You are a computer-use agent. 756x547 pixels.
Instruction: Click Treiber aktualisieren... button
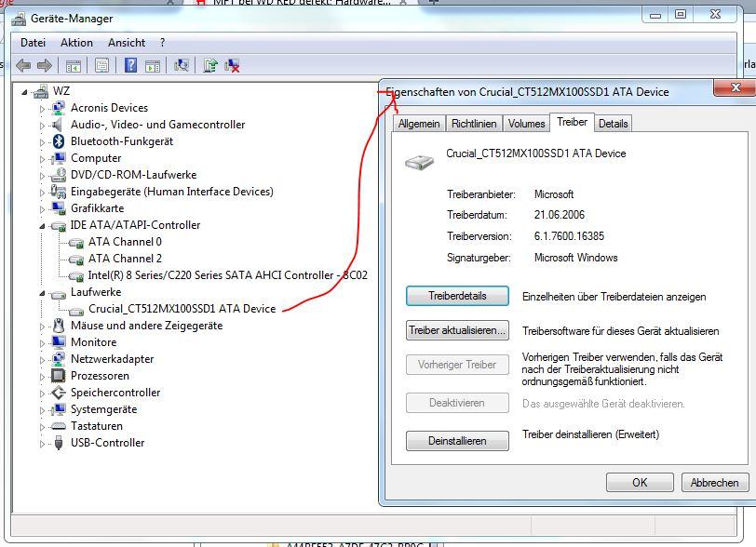tap(457, 330)
